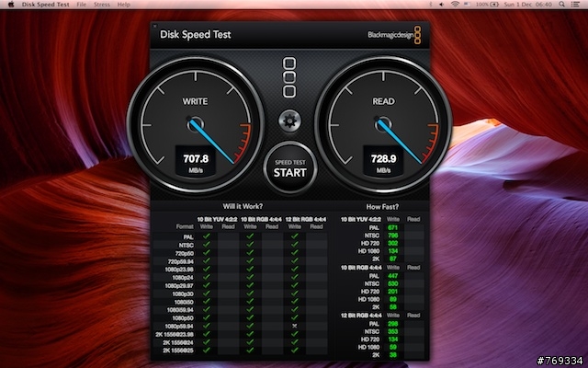Click the volume icon in the menu bar
The height and width of the screenshot is (368, 588).
pyautogui.click(x=442, y=5)
